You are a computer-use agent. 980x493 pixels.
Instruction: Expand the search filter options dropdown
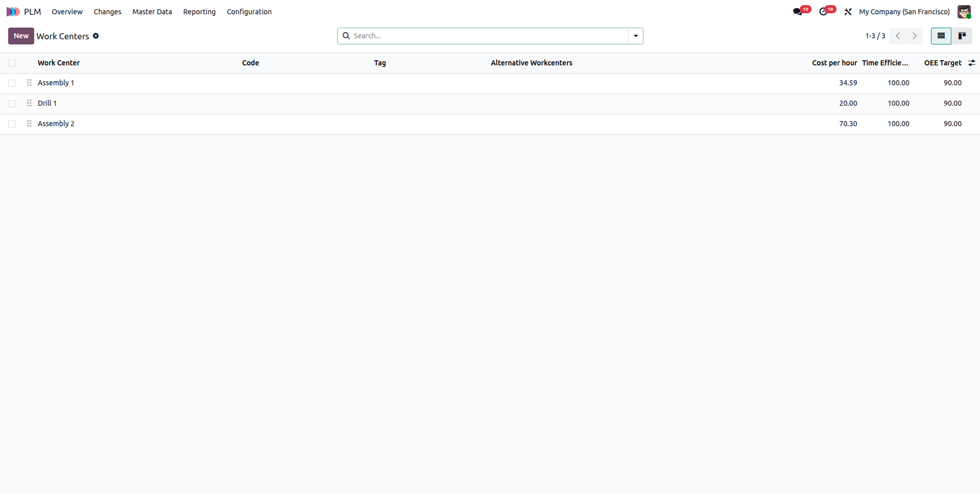point(636,36)
